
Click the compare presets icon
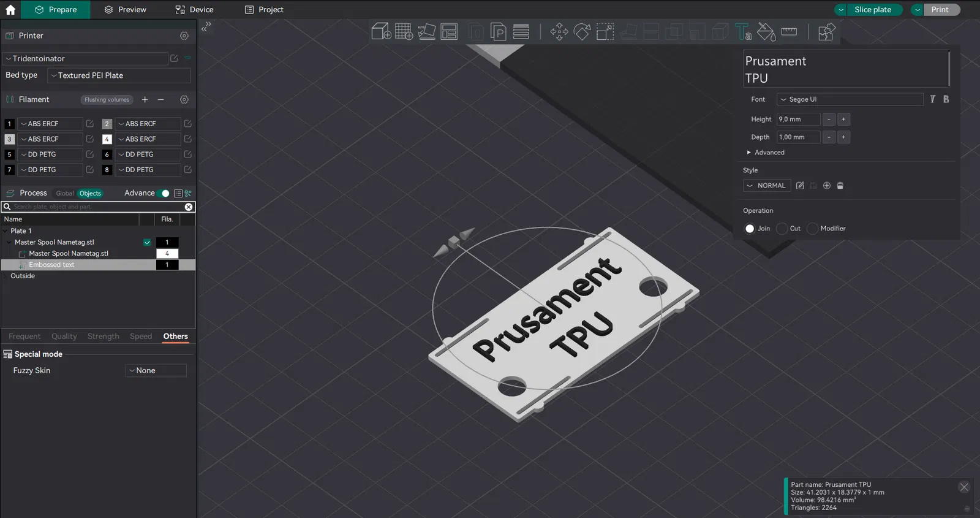click(x=188, y=193)
